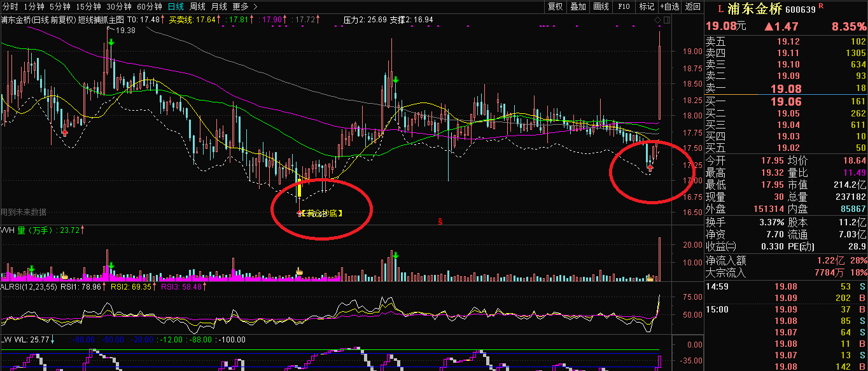The height and width of the screenshot is (371, 868).
Task: Click the leftmost hand icon in volume panel
Action: coord(64,276)
